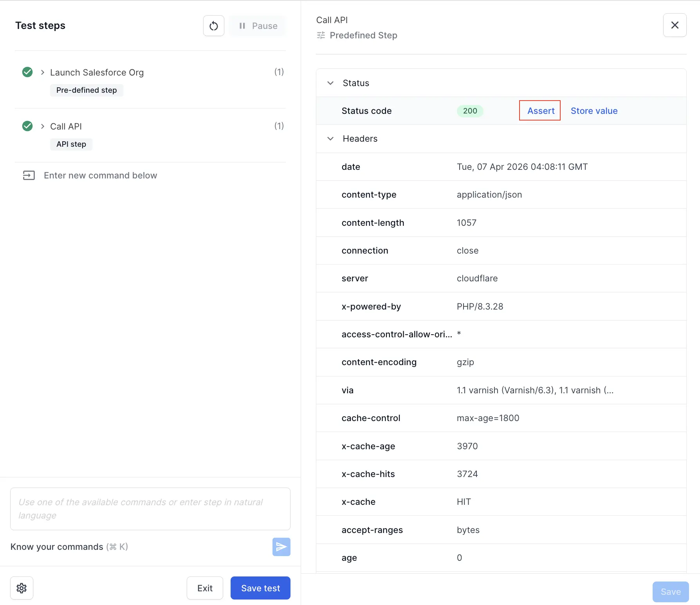Close the Call API details panel
Screen dimensions: 700x605
pos(675,25)
